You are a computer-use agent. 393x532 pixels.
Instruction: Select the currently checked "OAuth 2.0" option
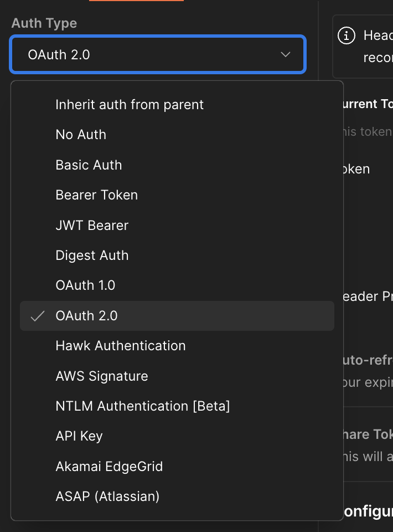coord(85,315)
